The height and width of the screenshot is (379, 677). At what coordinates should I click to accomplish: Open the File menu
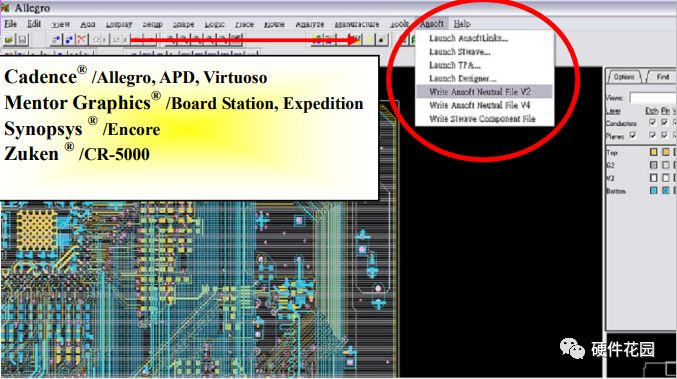[x=10, y=24]
